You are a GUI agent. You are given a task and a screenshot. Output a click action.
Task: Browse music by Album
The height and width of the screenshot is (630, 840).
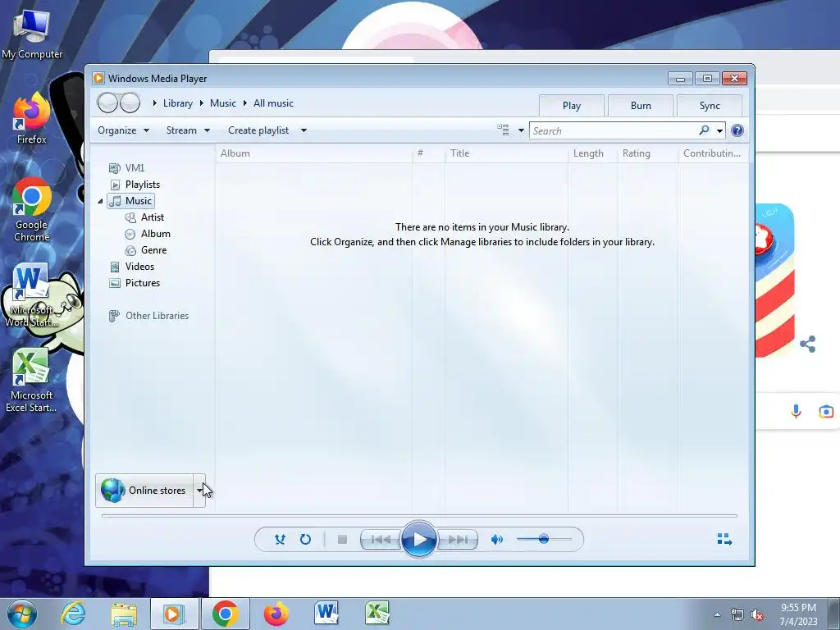click(x=148, y=234)
